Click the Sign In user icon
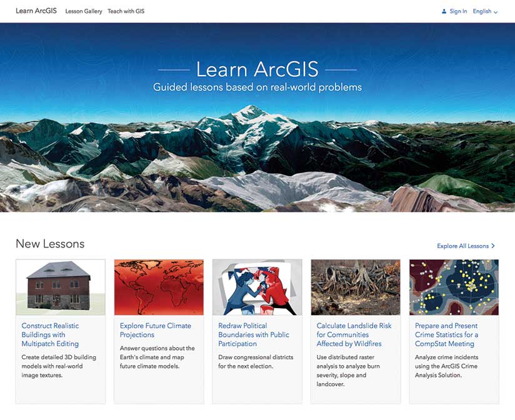The width and height of the screenshot is (515, 420). tap(444, 11)
